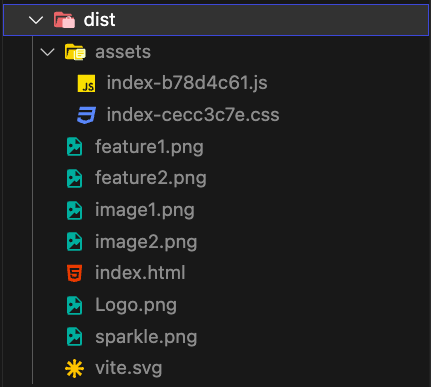Collapse the assets folder chevron

(47, 52)
